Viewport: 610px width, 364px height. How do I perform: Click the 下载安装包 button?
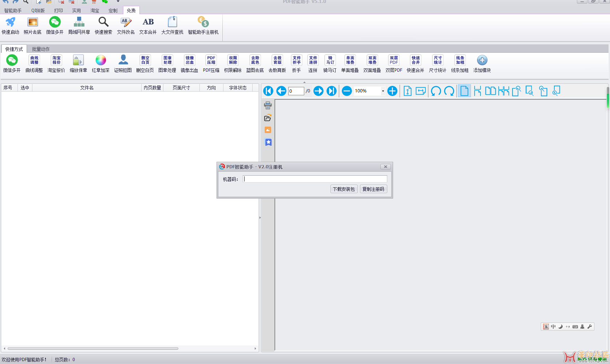[x=344, y=189]
